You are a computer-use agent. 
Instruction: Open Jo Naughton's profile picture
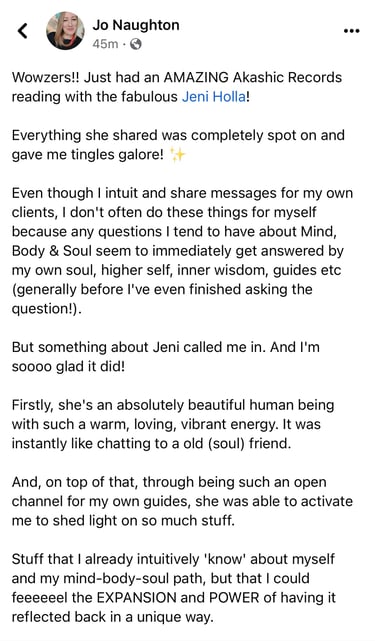click(65, 31)
